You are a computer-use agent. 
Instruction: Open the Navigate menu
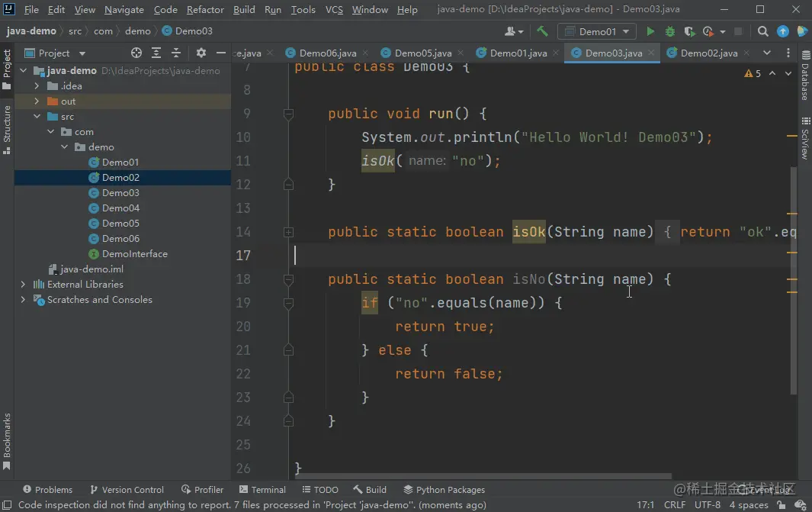pos(124,10)
